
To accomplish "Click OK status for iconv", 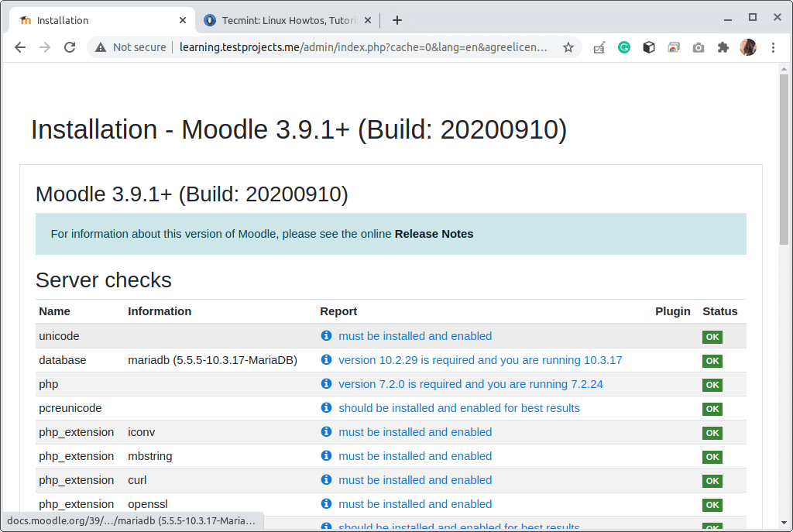I will click(712, 433).
